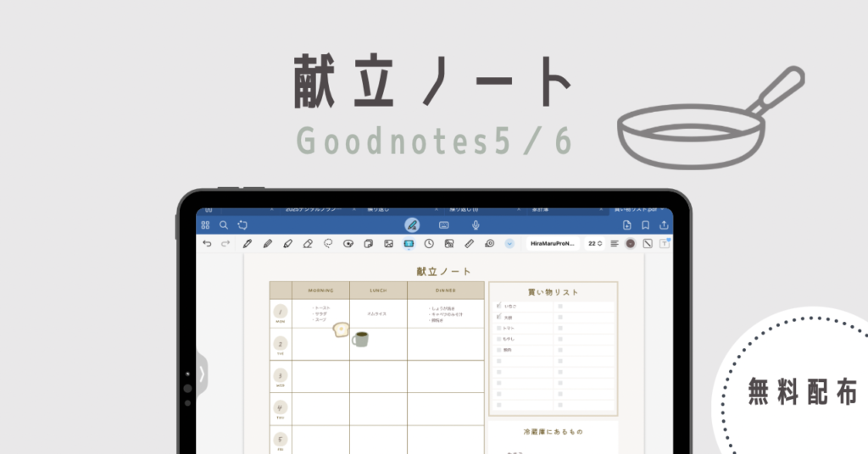Uncheck the いちご checkbox

(498, 306)
